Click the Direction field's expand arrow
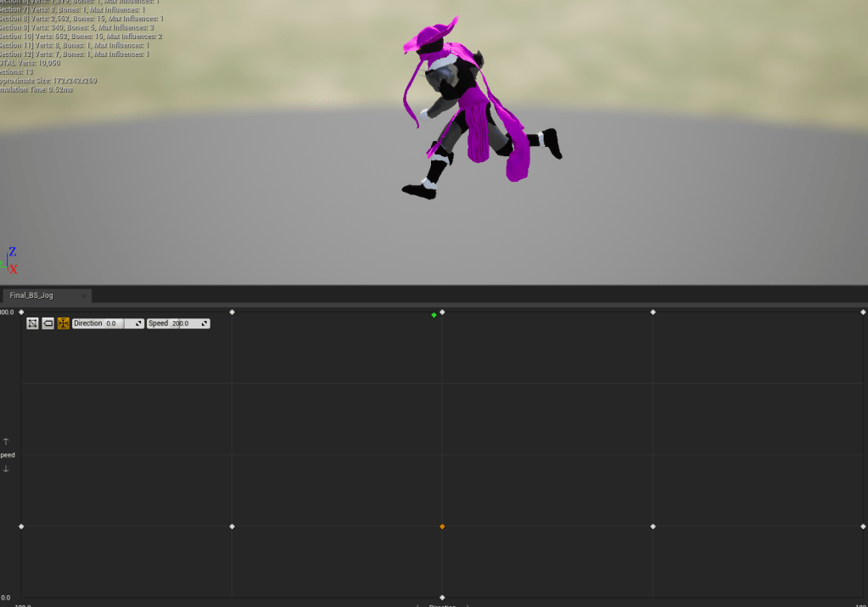 tap(139, 323)
